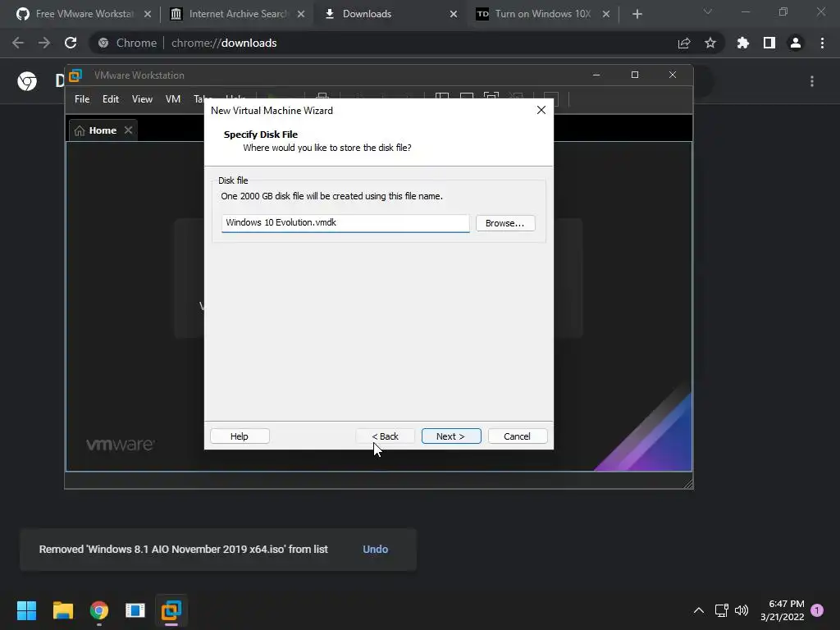The height and width of the screenshot is (630, 840).
Task: Click the blue-white window app in taskbar
Action: point(135,610)
